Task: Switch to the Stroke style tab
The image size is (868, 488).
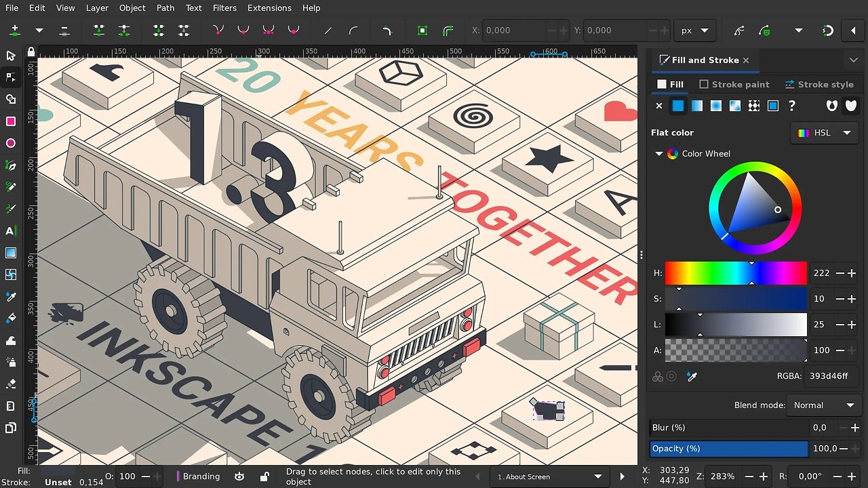Action: point(819,84)
